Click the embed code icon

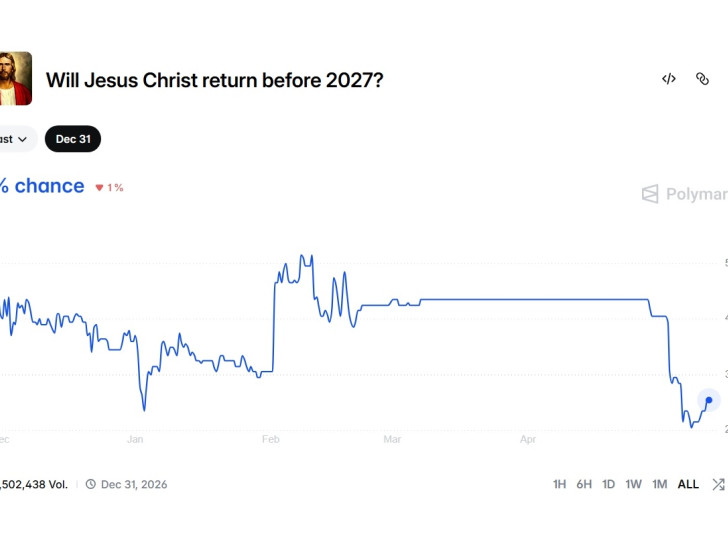(669, 79)
